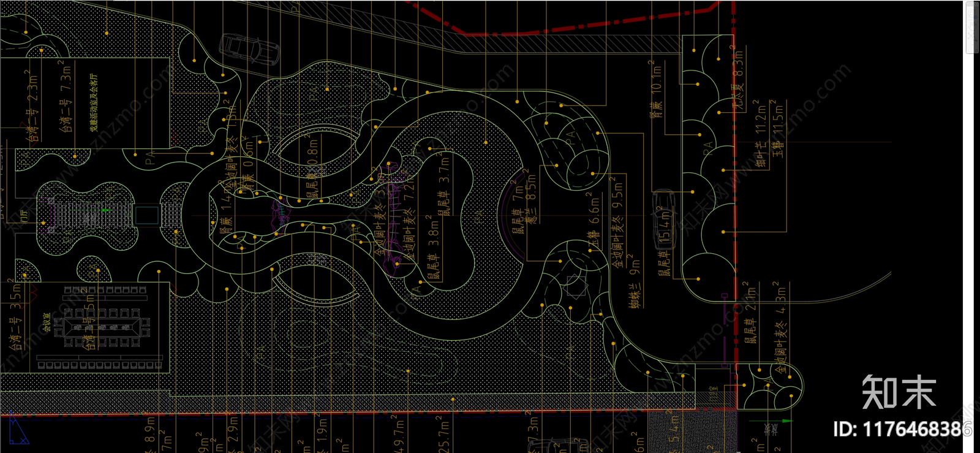
Task: Select the 台湾一号 7.3m² label
Action: point(65,96)
